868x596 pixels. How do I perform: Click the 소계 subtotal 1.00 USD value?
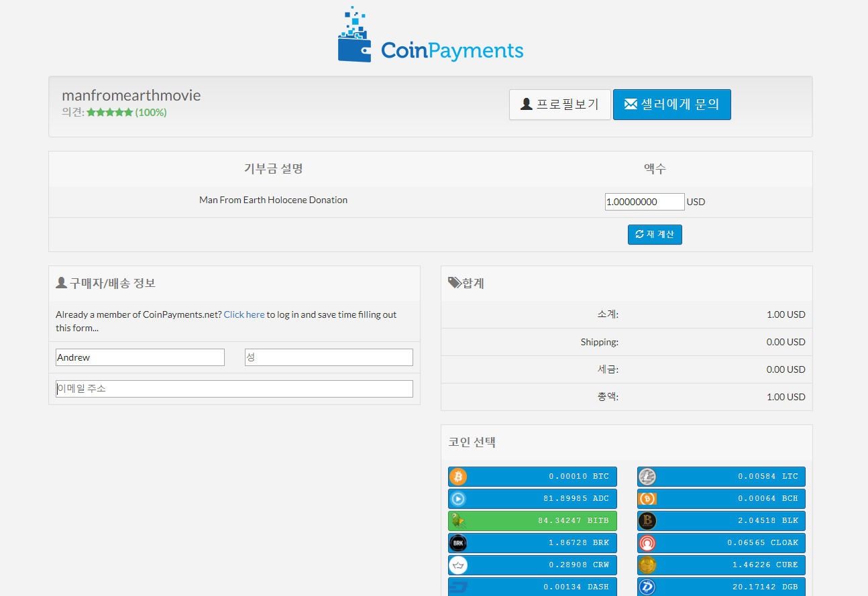click(x=786, y=314)
